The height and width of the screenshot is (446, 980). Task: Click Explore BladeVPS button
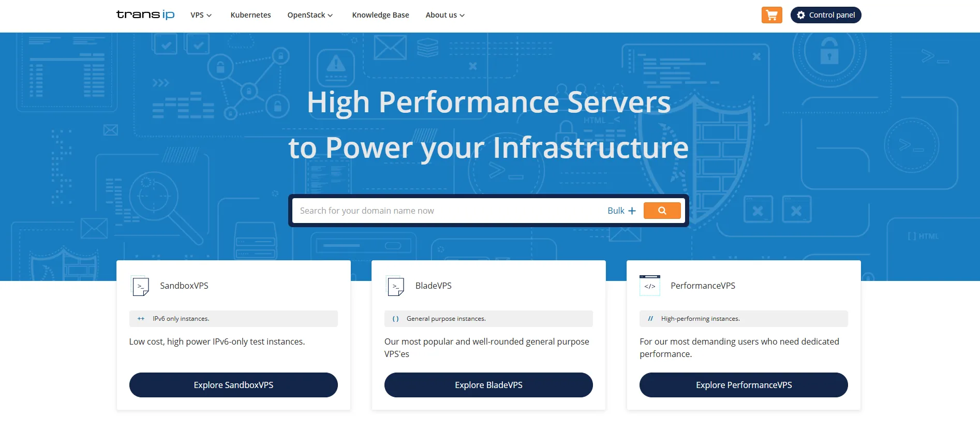pyautogui.click(x=488, y=385)
